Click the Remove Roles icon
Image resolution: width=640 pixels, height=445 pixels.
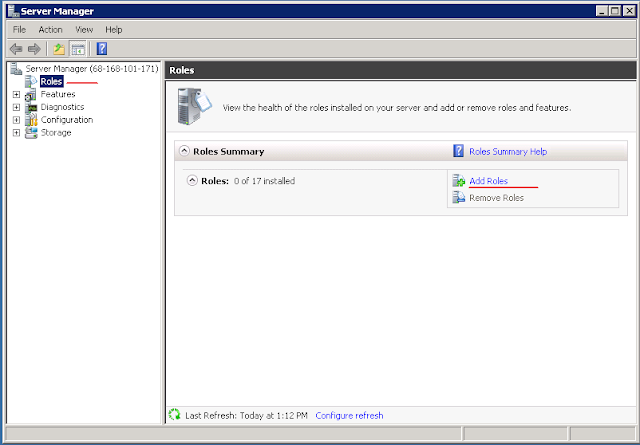pos(459,197)
